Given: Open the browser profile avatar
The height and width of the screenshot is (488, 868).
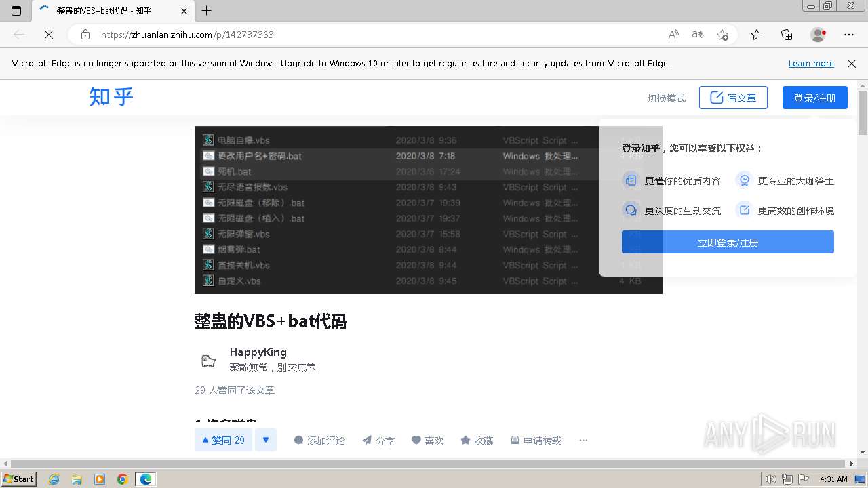Looking at the screenshot, I should tap(818, 35).
